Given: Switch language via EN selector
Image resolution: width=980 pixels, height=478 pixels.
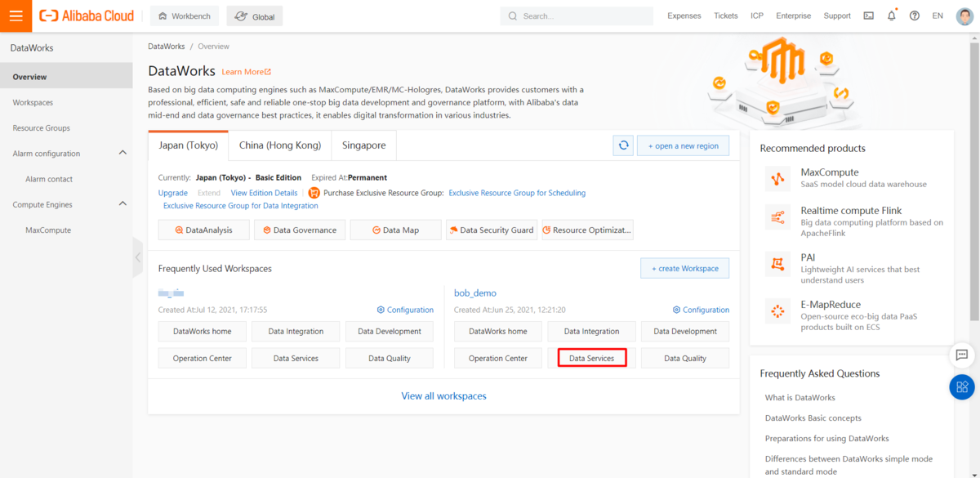Looking at the screenshot, I should click(x=937, y=16).
